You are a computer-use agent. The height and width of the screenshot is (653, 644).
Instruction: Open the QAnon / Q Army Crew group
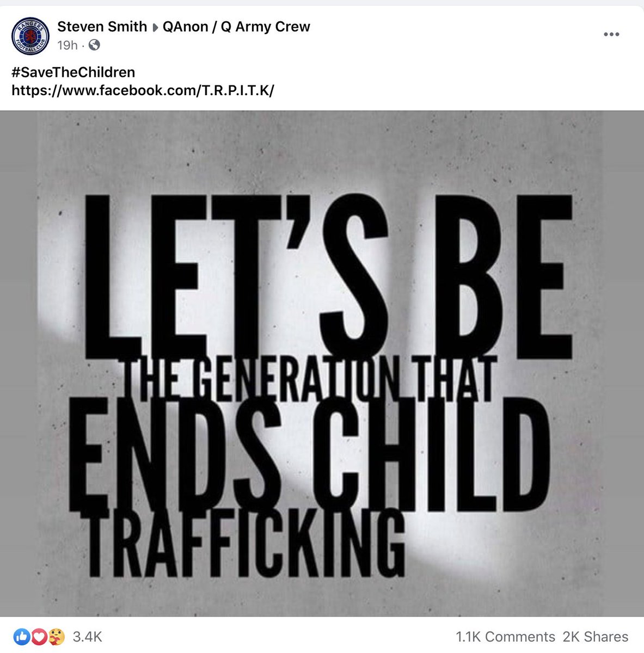[236, 27]
